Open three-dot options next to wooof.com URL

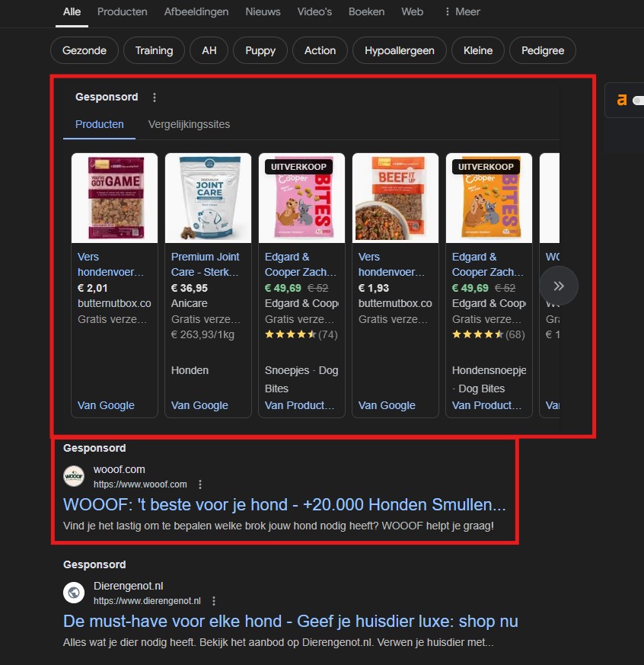(200, 484)
